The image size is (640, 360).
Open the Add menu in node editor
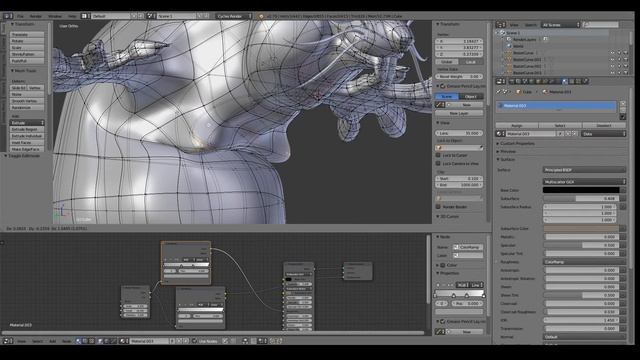[53, 341]
